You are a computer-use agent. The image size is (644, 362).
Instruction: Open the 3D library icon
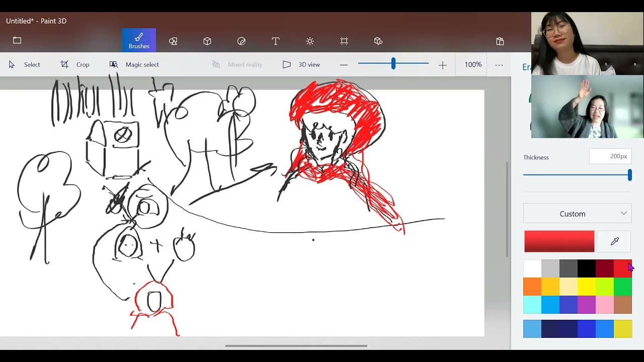click(x=378, y=41)
